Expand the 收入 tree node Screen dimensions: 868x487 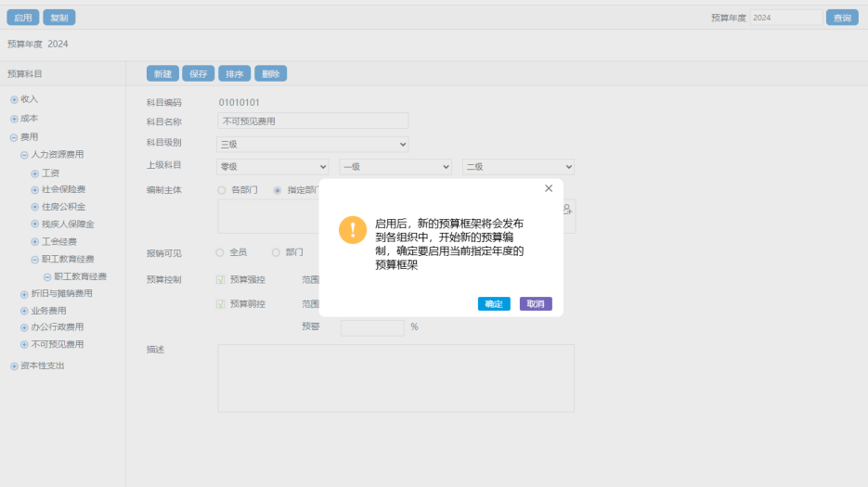point(14,99)
